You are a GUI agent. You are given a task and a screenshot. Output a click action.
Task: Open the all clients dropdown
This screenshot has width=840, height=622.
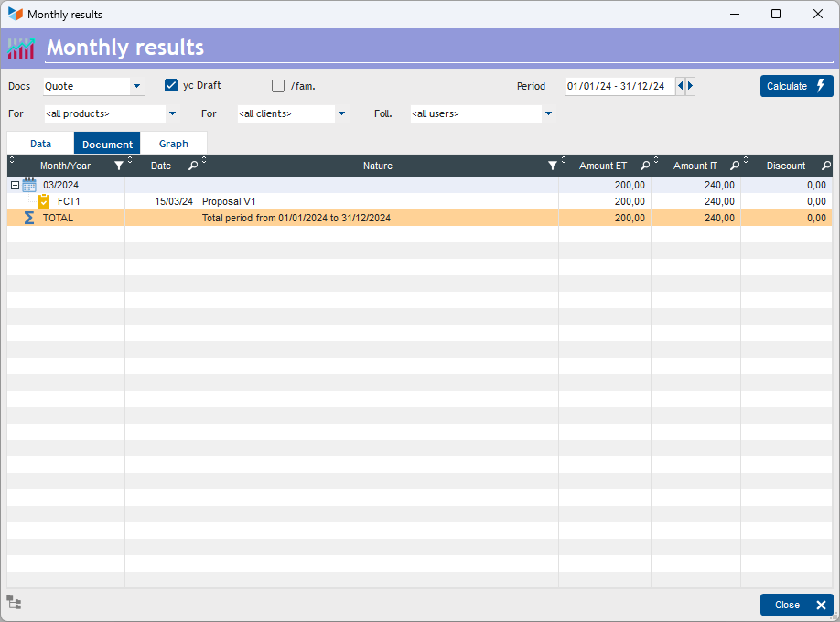tap(341, 114)
